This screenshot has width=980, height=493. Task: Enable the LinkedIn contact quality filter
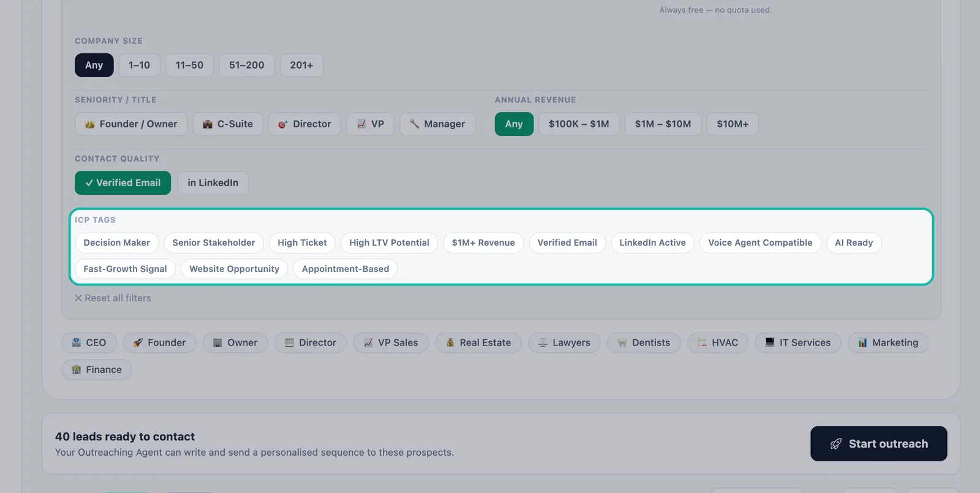click(x=213, y=183)
